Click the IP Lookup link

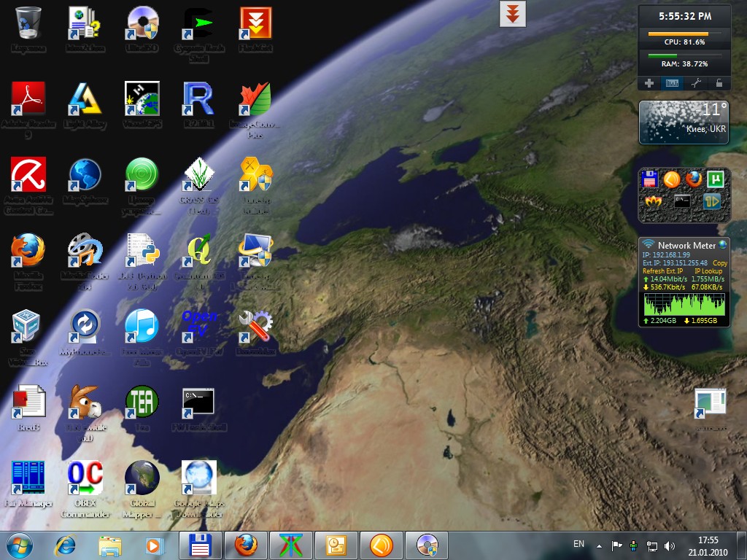pyautogui.click(x=708, y=271)
